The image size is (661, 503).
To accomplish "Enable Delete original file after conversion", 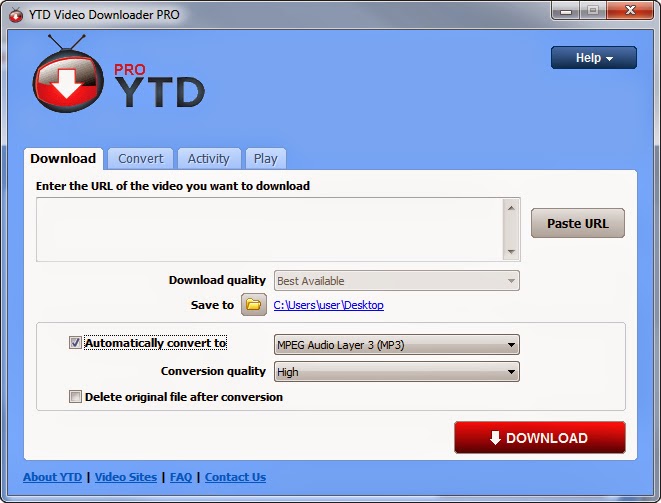I will coord(75,397).
